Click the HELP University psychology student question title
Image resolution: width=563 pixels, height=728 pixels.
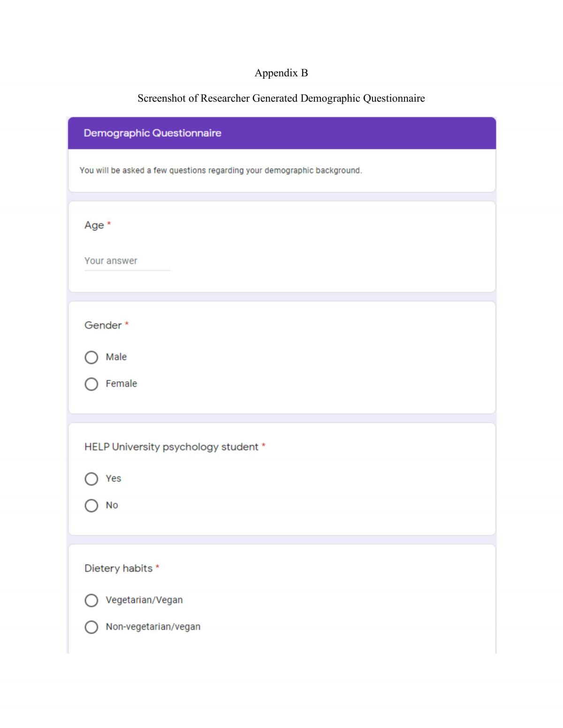click(171, 447)
